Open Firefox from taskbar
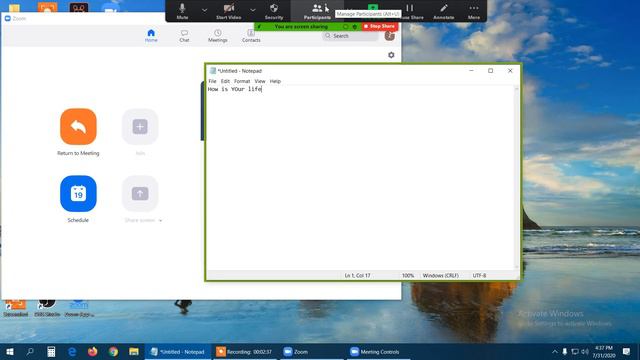 [x=93, y=351]
